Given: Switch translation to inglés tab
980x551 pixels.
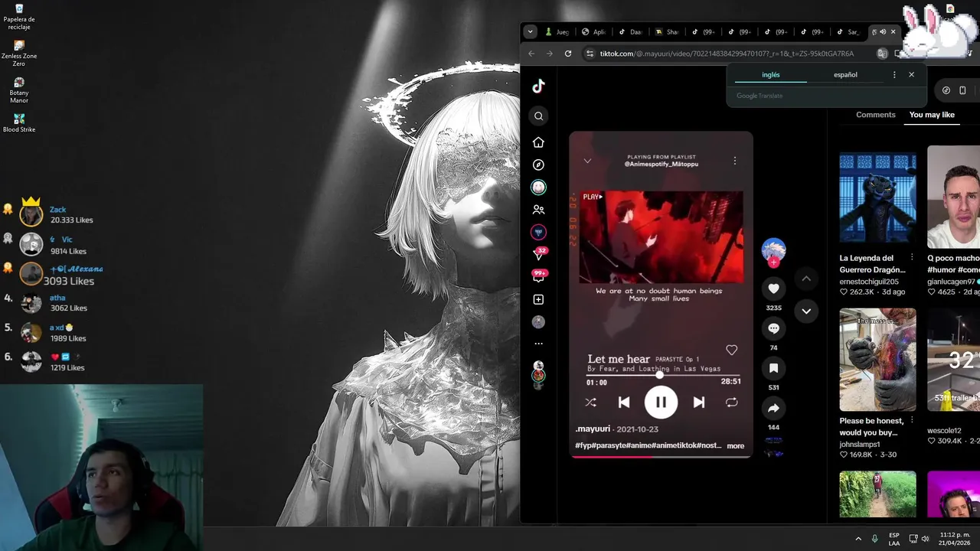Looking at the screenshot, I should click(771, 75).
